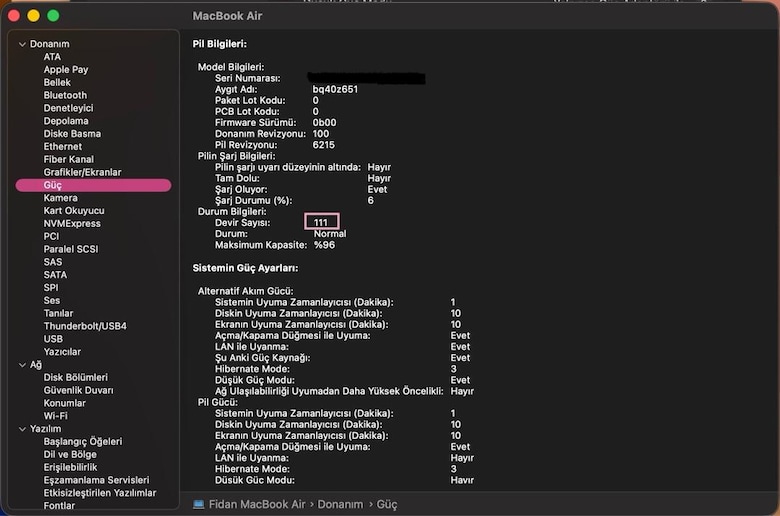Select SAS in the sidebar
Screen dimensions: 780x516
(x=53, y=262)
